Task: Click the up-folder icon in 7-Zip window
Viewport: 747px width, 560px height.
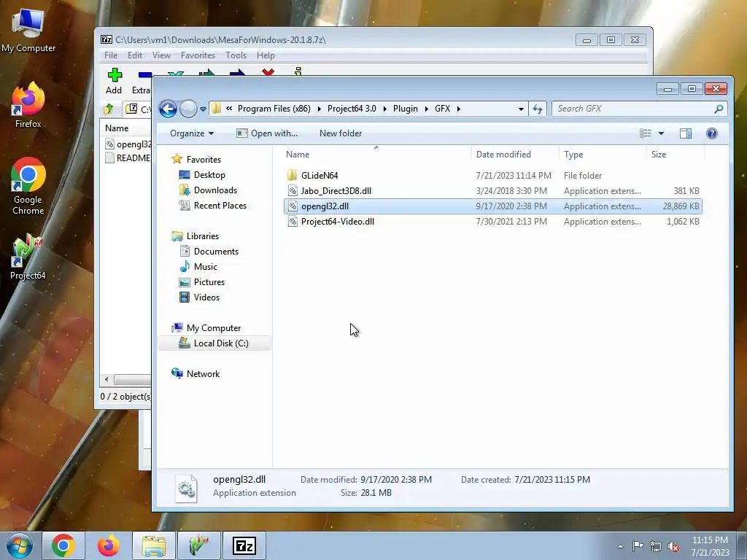Action: click(x=109, y=109)
